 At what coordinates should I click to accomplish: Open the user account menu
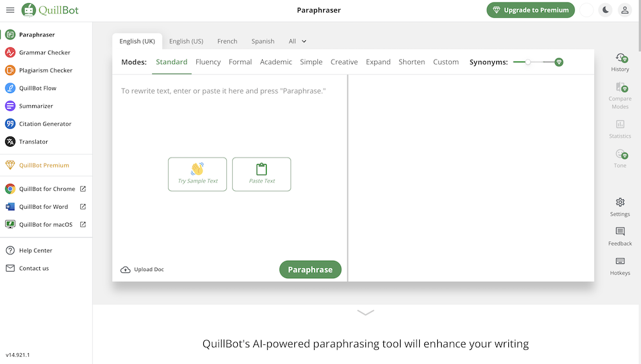coord(624,10)
